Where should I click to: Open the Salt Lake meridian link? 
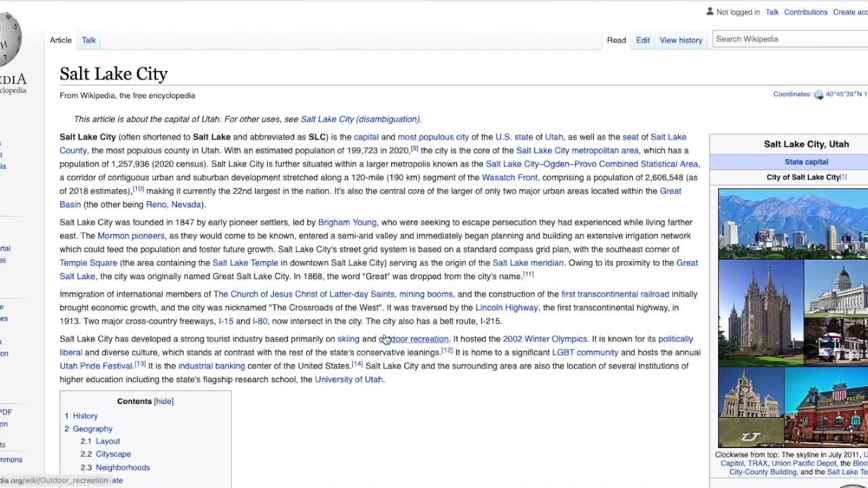coord(528,263)
